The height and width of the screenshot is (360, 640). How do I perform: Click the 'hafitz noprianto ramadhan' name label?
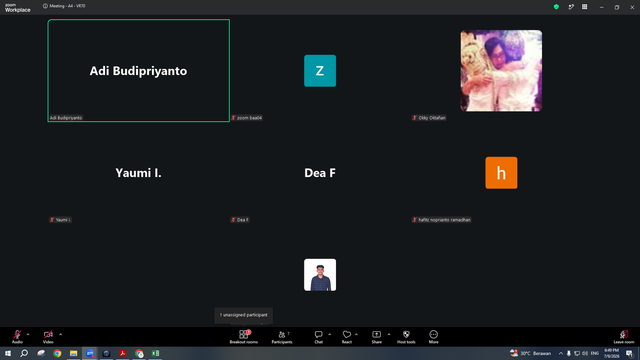(441, 220)
